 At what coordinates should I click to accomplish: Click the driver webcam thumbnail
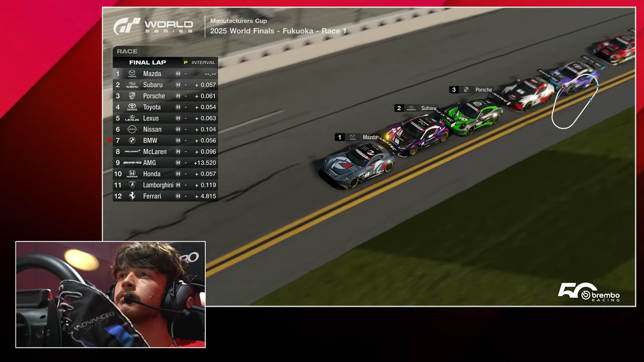(110, 294)
